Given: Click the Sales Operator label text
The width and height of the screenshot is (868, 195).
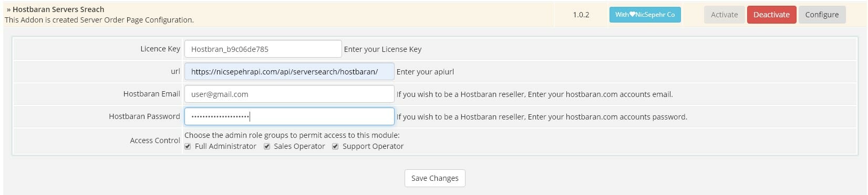Looking at the screenshot, I should coord(299,147).
